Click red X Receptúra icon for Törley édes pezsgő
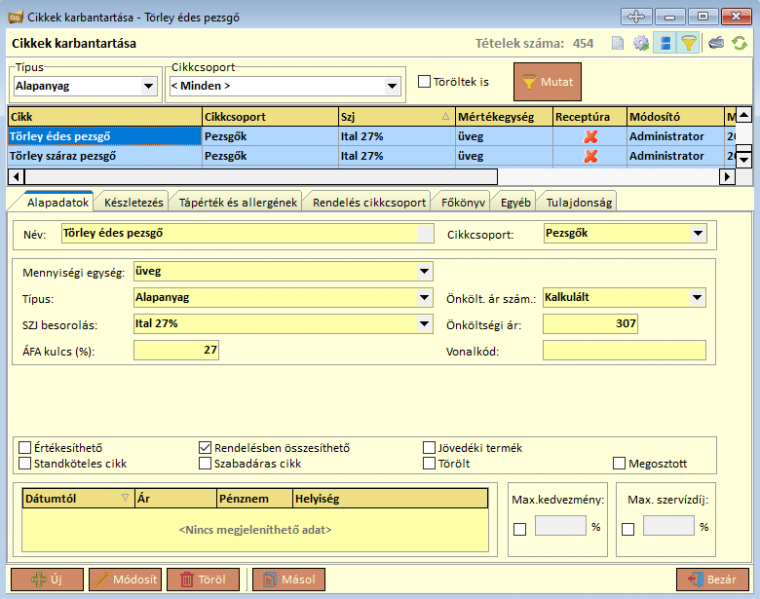Image resolution: width=760 pixels, height=599 pixels. tap(590, 137)
